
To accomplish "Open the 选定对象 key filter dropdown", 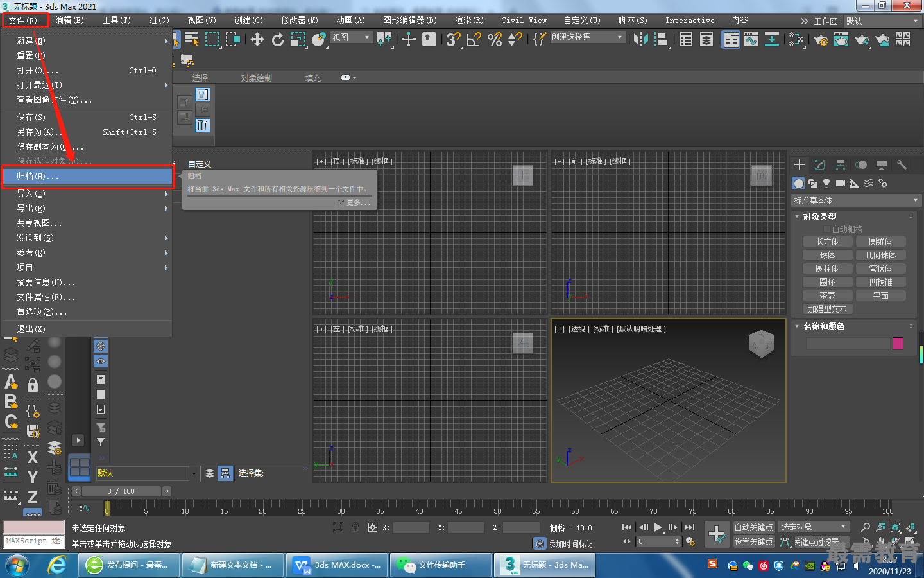I will 814,527.
